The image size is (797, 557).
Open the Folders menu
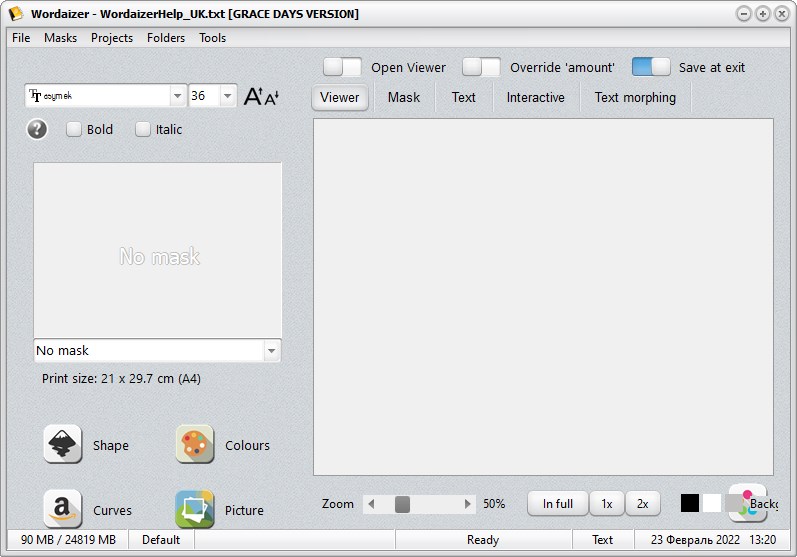click(x=166, y=38)
